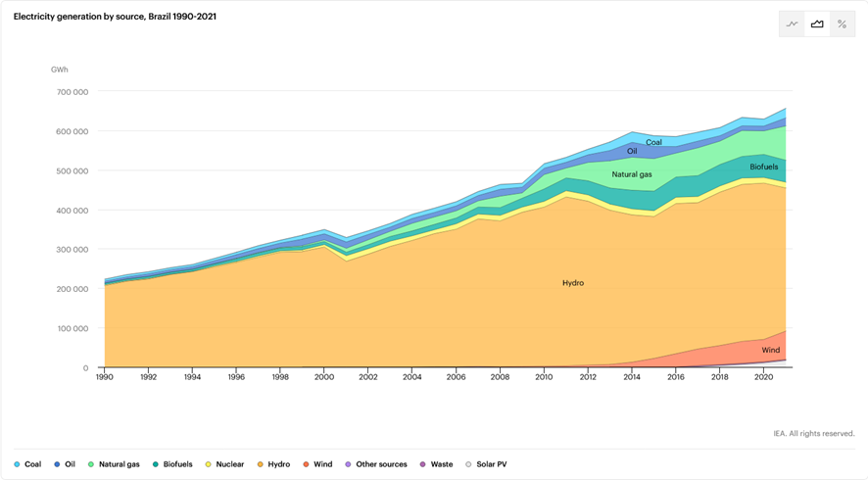This screenshot has height=480, width=868.
Task: Toggle Biofuels legend entry
Action: coord(172,464)
